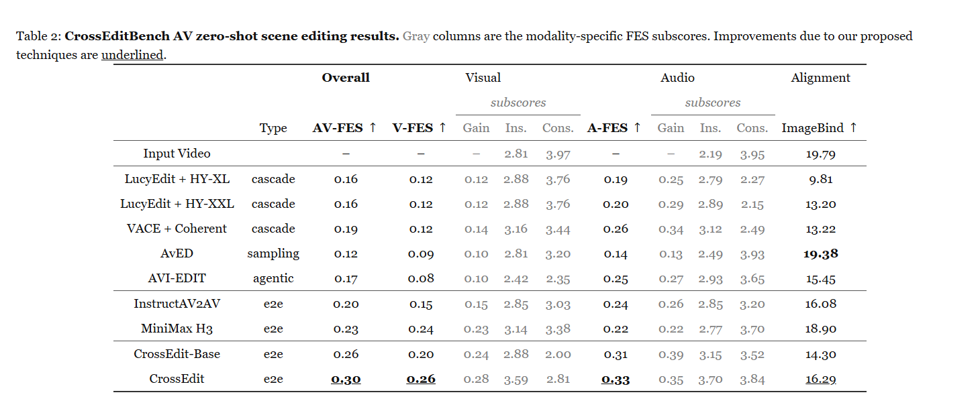Screen dimensions: 980x409
Task: Click the word 'underlined' in caption
Action: (x=132, y=55)
